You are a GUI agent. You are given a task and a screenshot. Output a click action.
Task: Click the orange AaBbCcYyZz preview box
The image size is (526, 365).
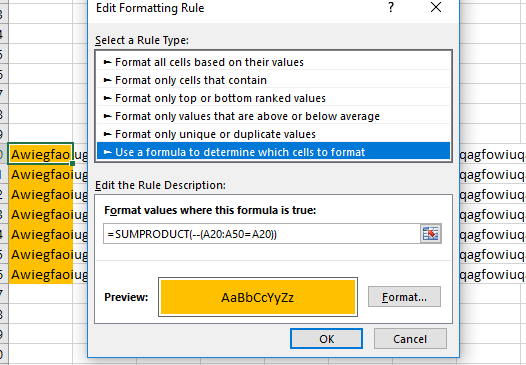pyautogui.click(x=258, y=297)
